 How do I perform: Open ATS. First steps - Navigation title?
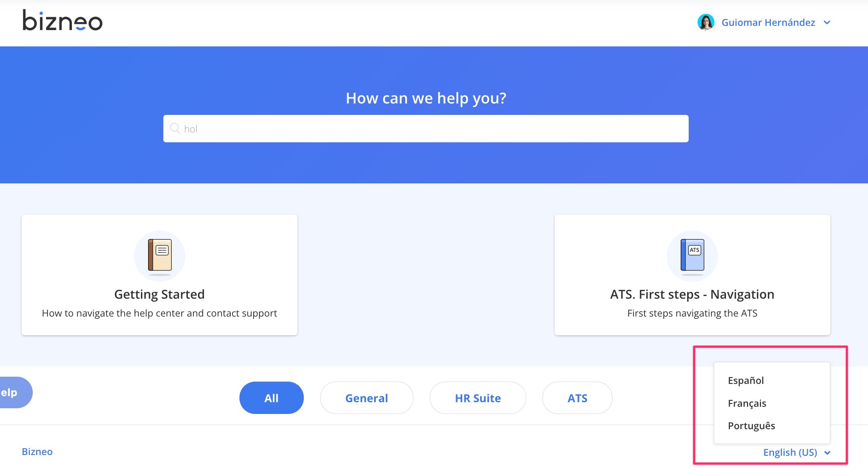[692, 294]
